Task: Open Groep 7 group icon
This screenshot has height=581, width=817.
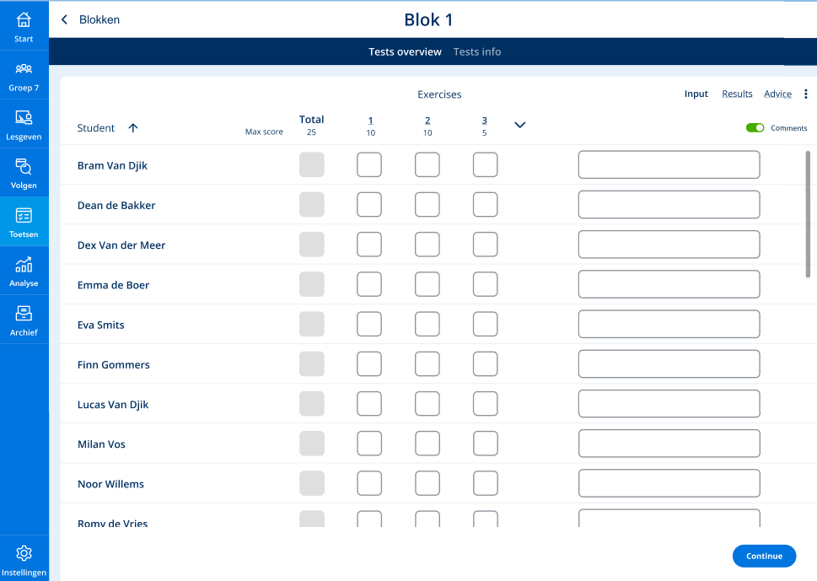Action: (23, 69)
